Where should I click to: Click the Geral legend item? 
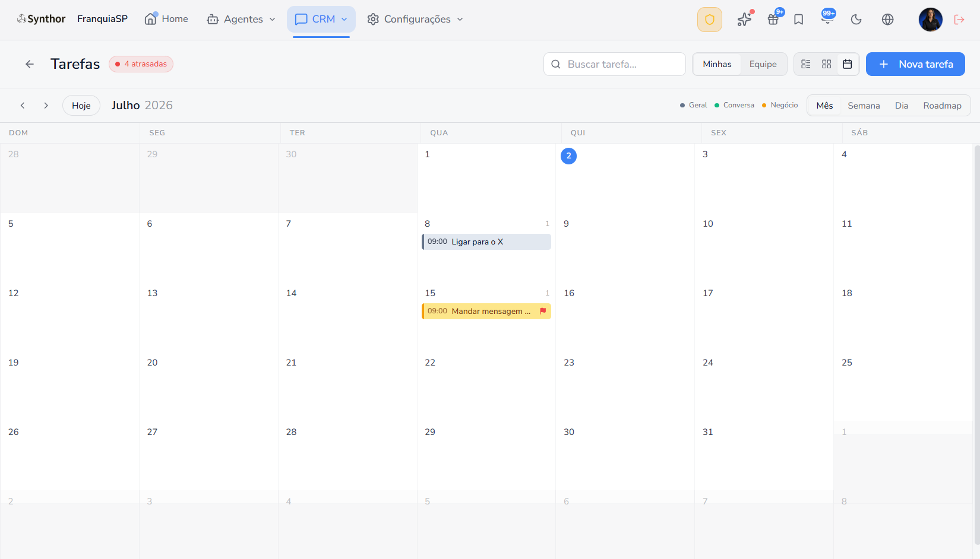tap(693, 105)
